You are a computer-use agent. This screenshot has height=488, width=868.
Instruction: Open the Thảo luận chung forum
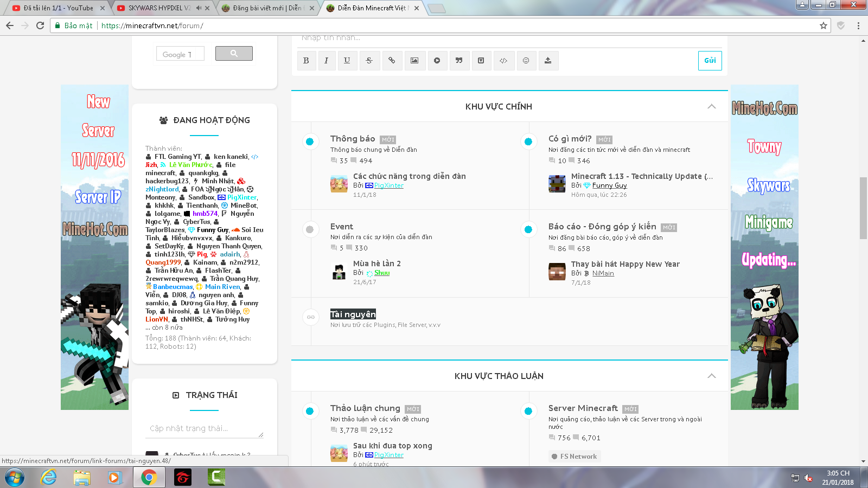[365, 408]
